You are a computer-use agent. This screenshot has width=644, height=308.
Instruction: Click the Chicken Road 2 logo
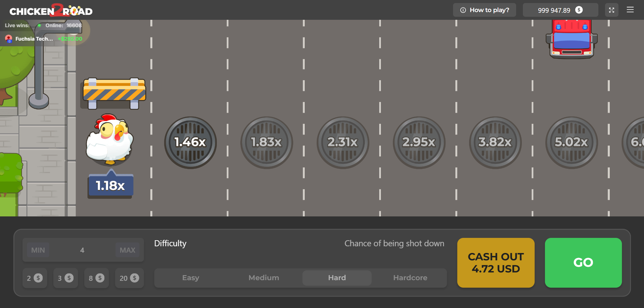tap(51, 10)
